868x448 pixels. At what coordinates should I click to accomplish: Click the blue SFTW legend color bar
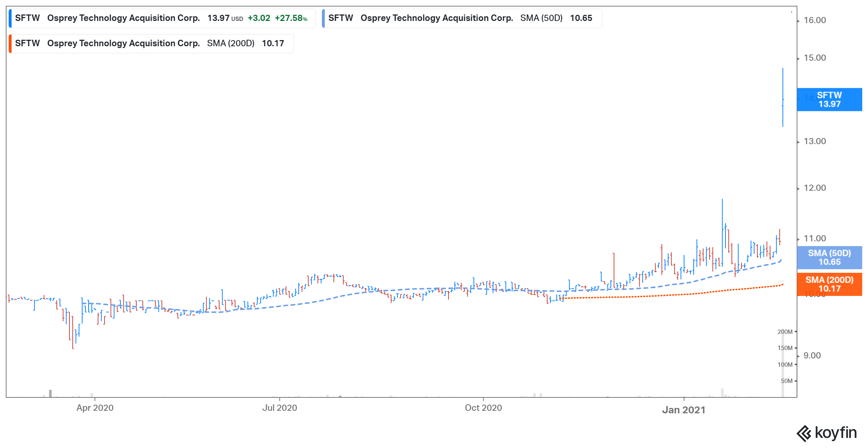click(x=10, y=18)
